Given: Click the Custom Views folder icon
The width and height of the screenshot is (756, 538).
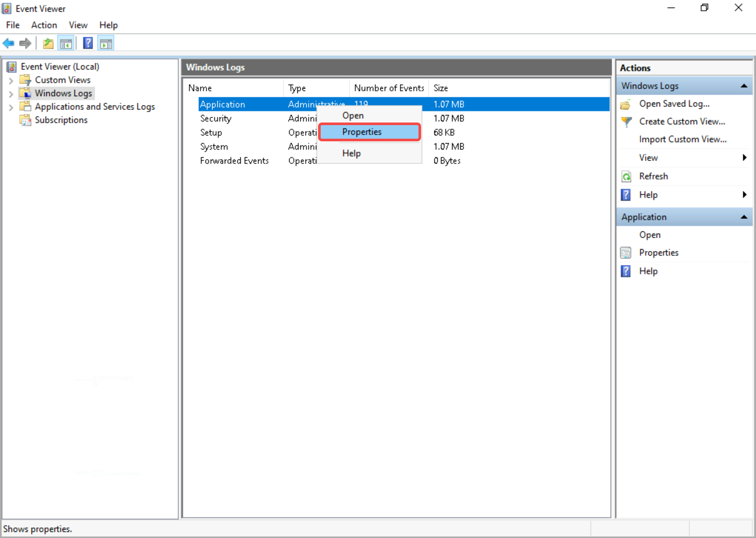Looking at the screenshot, I should 25,80.
